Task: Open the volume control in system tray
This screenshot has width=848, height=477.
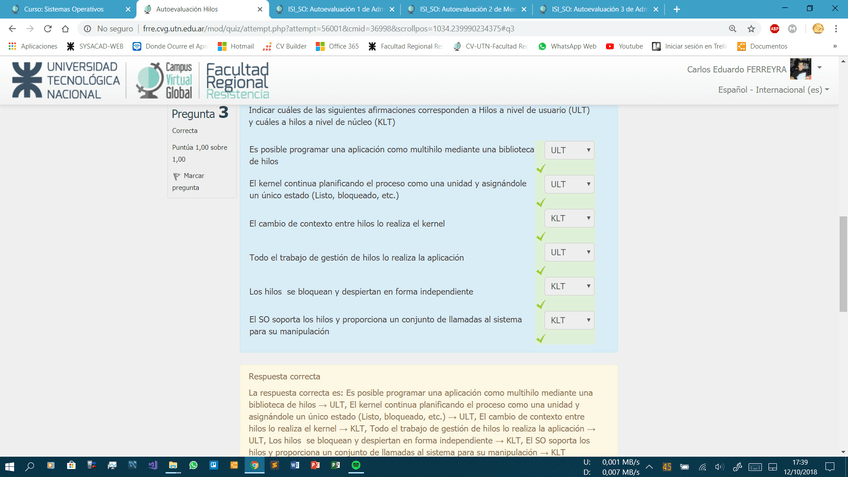Action: coord(719,467)
